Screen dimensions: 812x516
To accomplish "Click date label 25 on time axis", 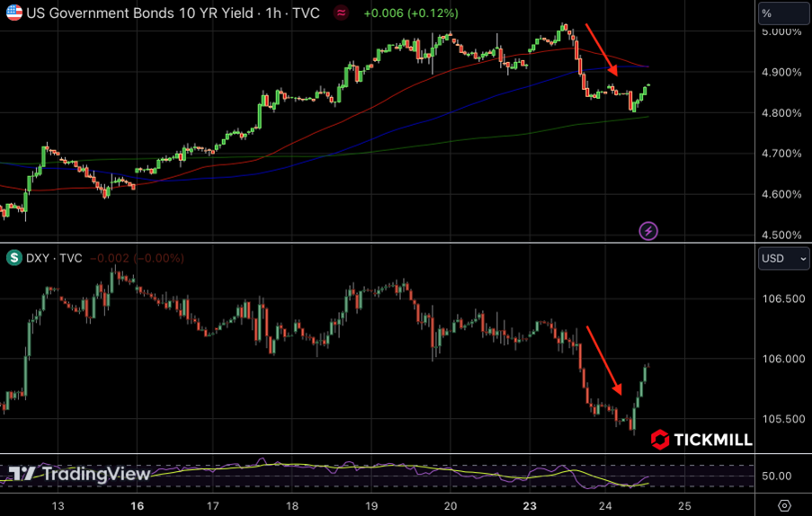I will click(684, 505).
